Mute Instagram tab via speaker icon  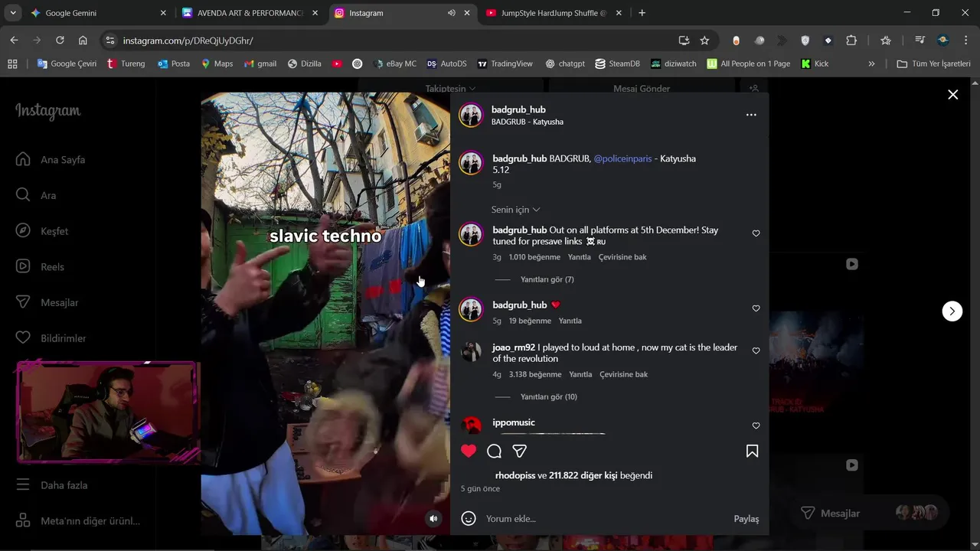point(452,13)
